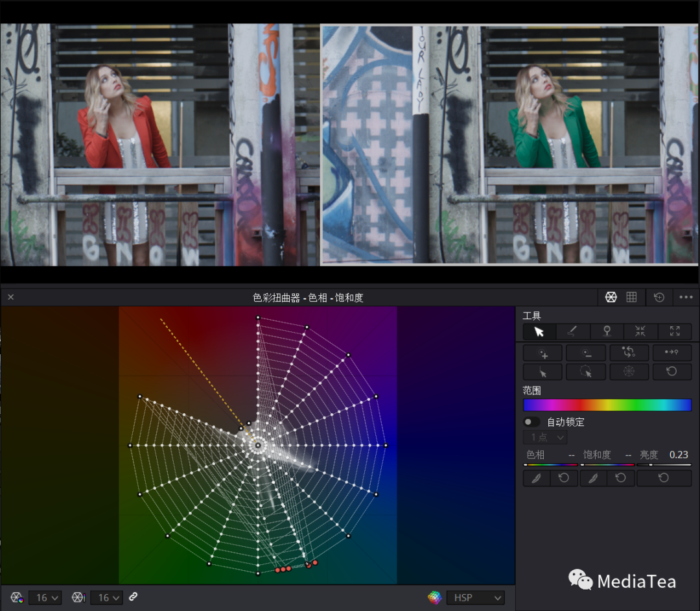
Task: Click the add-point-to-selection button
Action: (x=543, y=353)
